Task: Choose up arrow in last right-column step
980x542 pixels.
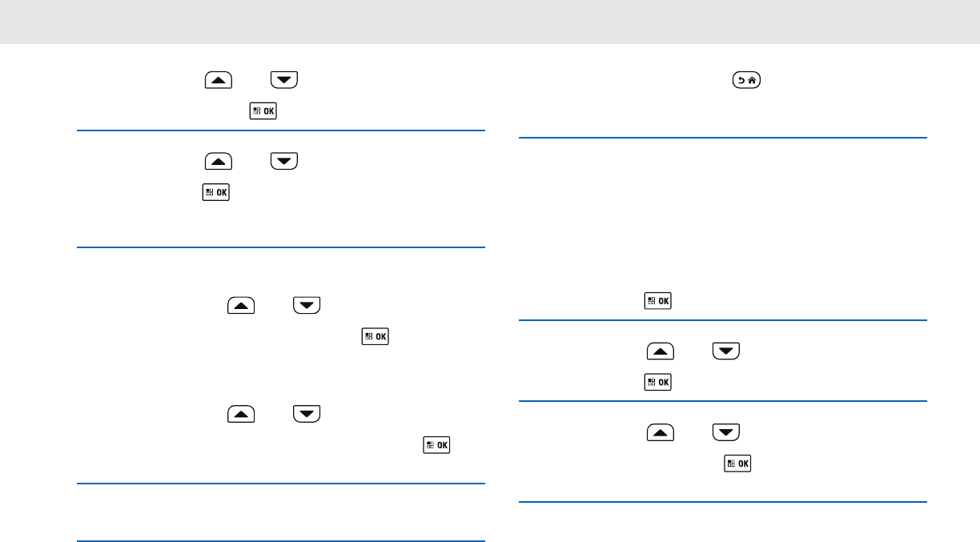Action: tap(661, 432)
